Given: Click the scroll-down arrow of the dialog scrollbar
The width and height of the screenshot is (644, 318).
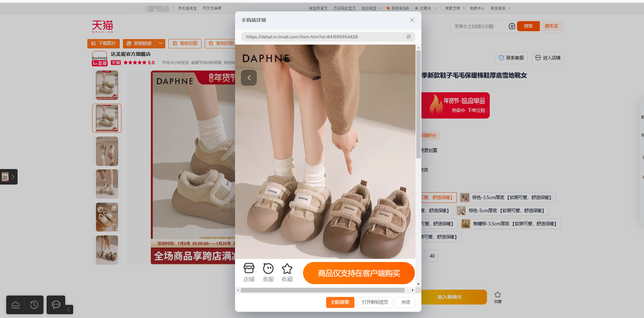Looking at the screenshot, I should (x=418, y=284).
